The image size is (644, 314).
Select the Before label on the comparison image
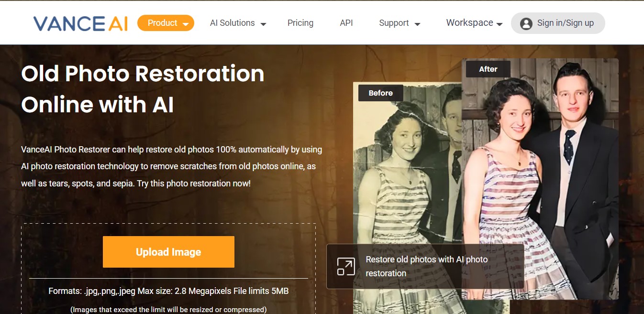coord(380,93)
